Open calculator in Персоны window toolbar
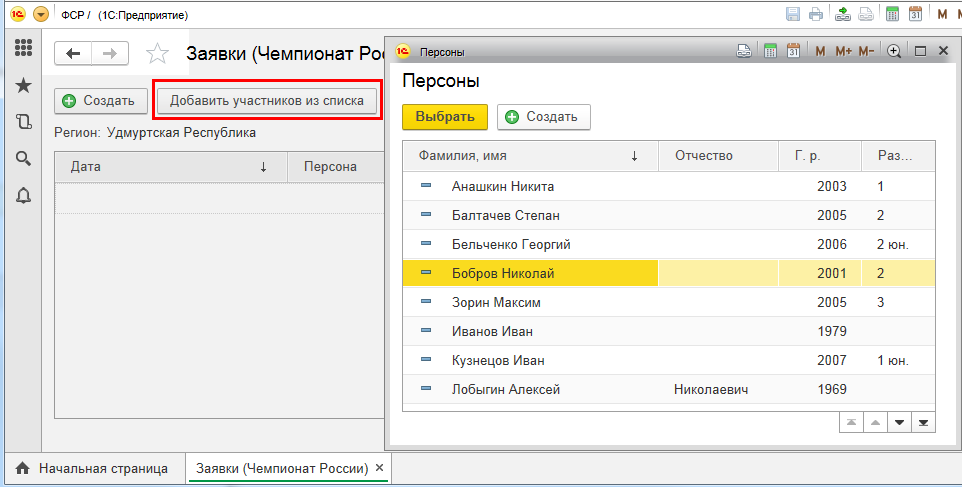This screenshot has width=962, height=487. pyautogui.click(x=770, y=51)
